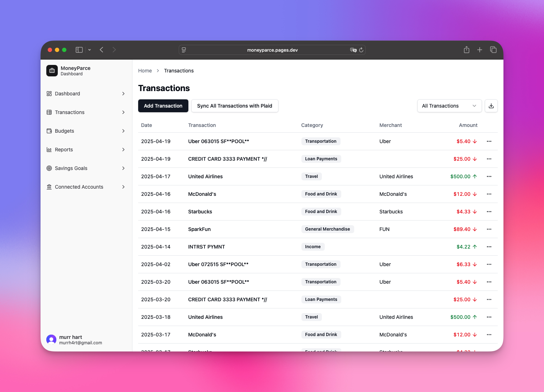Go to the Home breadcrumb link
The height and width of the screenshot is (392, 544).
(145, 71)
